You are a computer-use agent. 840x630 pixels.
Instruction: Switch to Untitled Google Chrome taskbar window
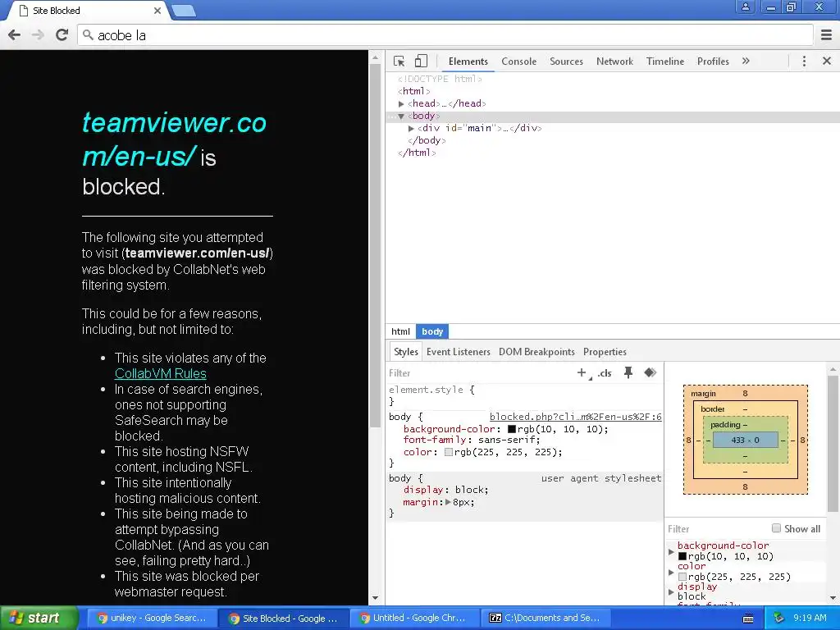(413, 619)
